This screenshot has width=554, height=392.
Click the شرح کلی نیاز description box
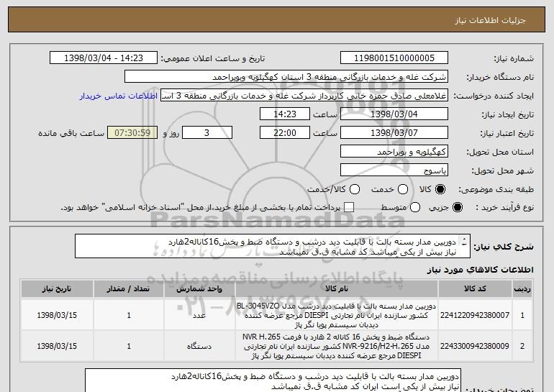(x=273, y=246)
